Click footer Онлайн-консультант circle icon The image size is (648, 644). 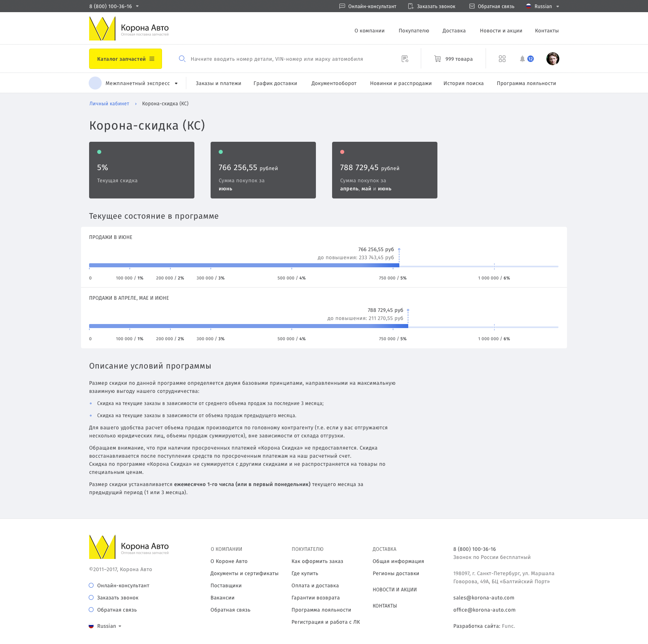pos(91,585)
